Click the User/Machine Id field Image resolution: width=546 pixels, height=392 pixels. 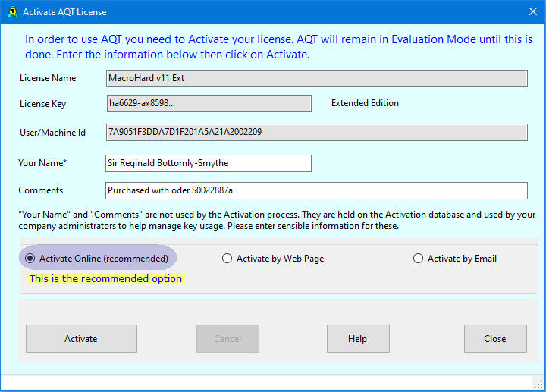coord(317,132)
